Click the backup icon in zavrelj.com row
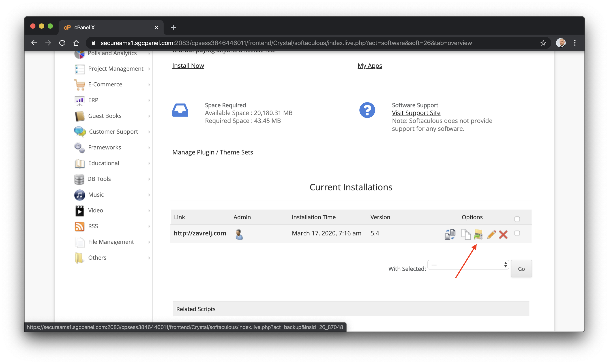 pyautogui.click(x=478, y=234)
